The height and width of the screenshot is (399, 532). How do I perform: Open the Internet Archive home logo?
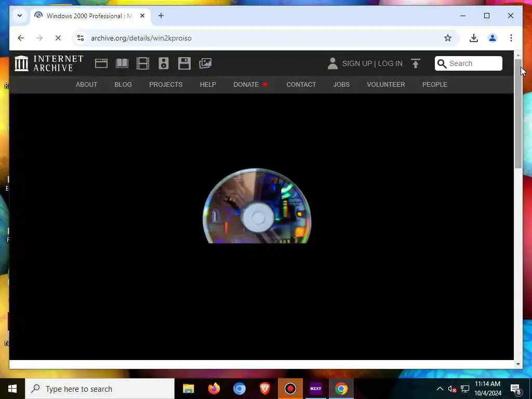49,63
